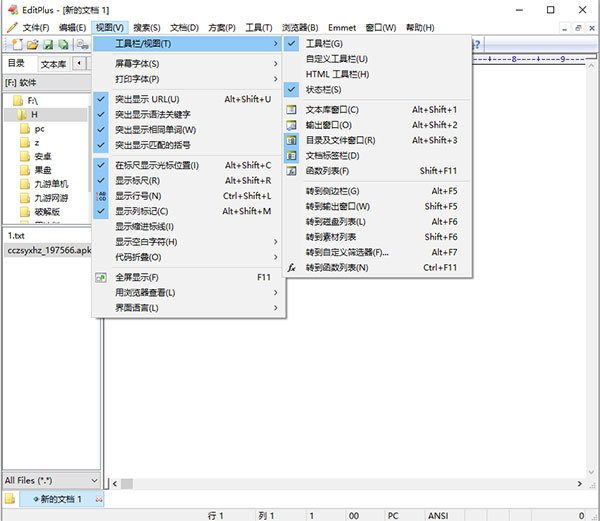600x521 pixels.
Task: Select the file cczsyxhz_197566.apk
Action: coord(49,251)
